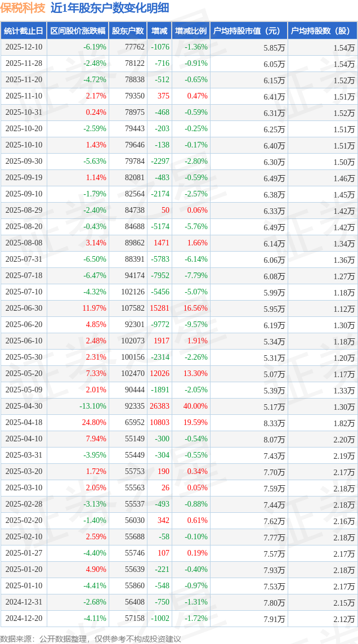This screenshot has width=358, height=644.
Task: Select the 2025-06-30 date row
Action: coord(24,308)
